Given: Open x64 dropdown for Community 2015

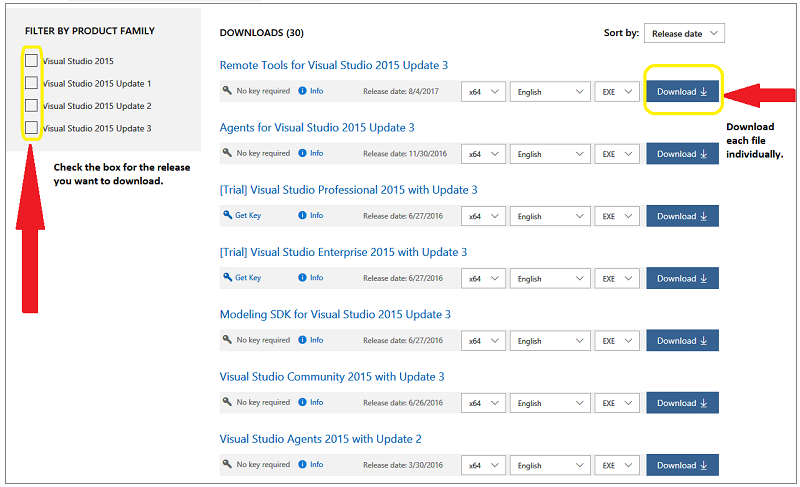Looking at the screenshot, I should [483, 403].
